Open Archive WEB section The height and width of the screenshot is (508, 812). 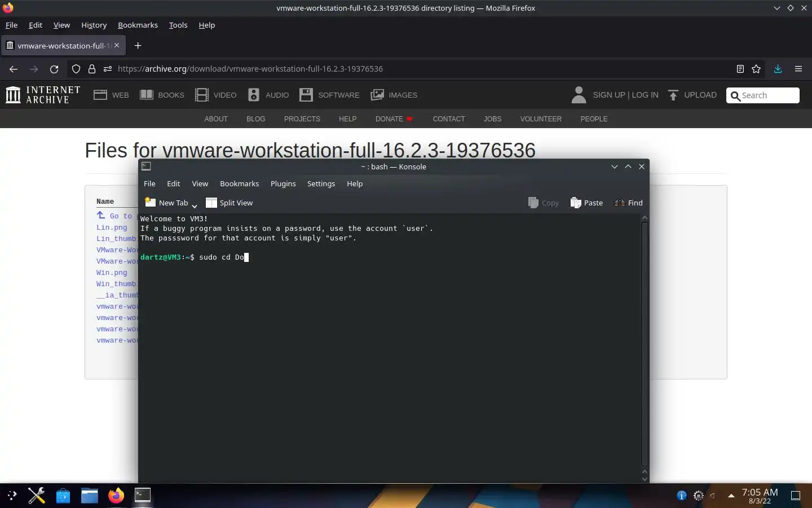tap(112, 95)
